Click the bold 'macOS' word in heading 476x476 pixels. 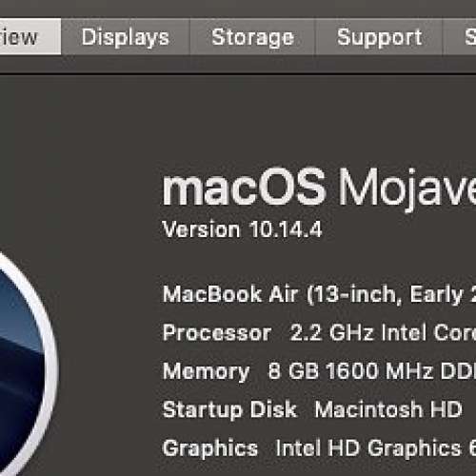pos(244,188)
